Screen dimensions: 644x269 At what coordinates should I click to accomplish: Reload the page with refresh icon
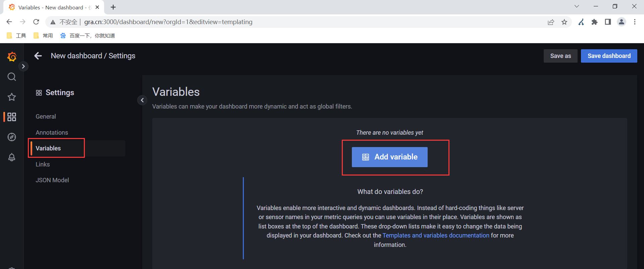(36, 22)
